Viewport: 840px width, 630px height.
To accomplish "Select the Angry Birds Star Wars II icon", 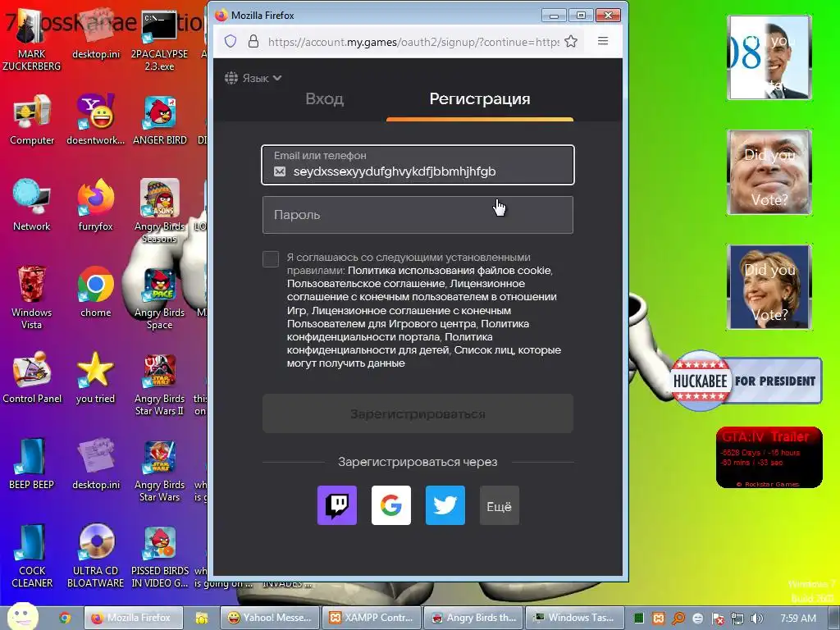I will pyautogui.click(x=159, y=385).
